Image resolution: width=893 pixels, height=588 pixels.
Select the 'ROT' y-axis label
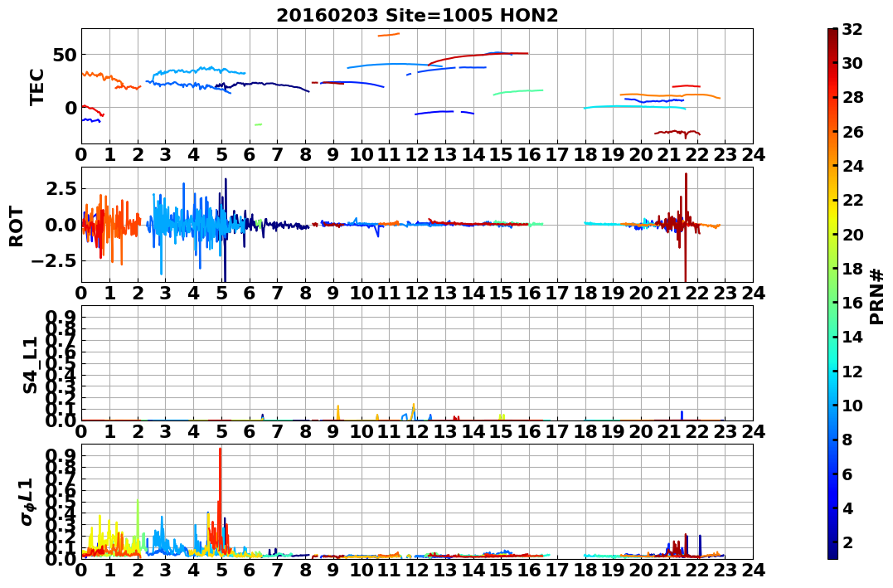pyautogui.click(x=17, y=226)
